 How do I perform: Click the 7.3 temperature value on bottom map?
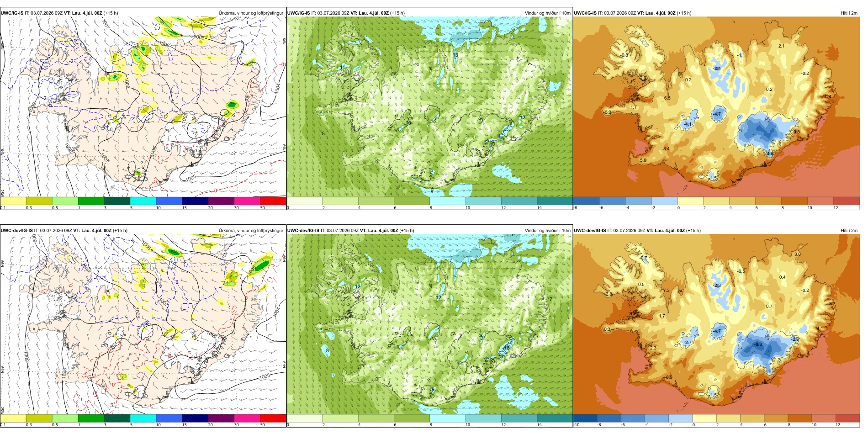pyautogui.click(x=666, y=291)
